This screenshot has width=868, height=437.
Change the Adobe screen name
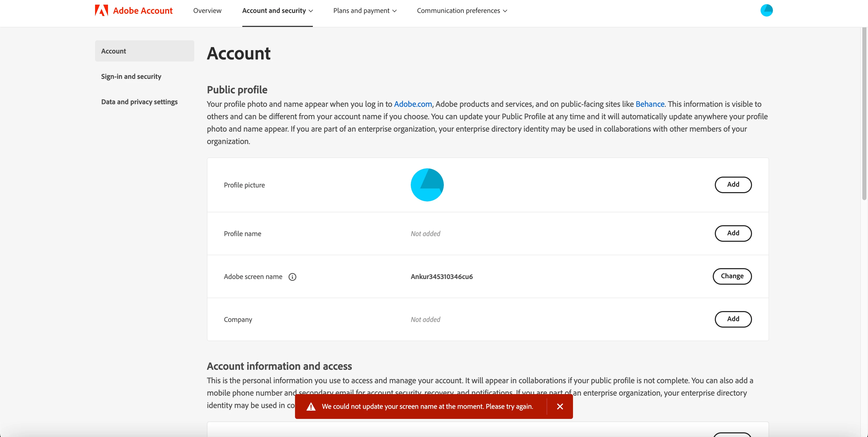pyautogui.click(x=732, y=276)
